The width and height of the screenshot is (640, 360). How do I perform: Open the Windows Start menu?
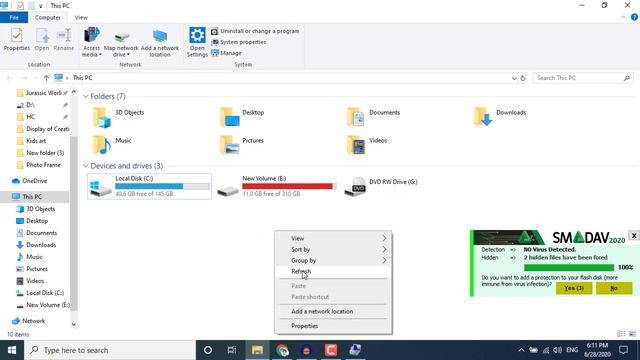coord(12,350)
